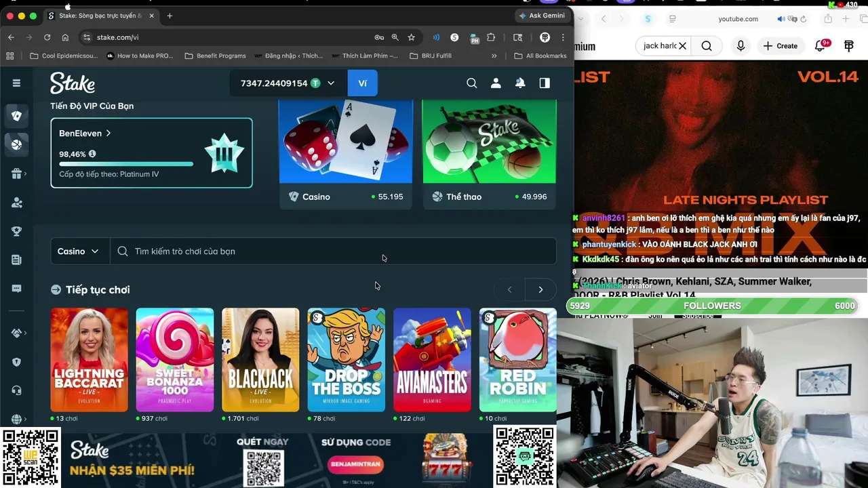
Task: Expand the wallet balance currency dropdown
Action: (331, 83)
